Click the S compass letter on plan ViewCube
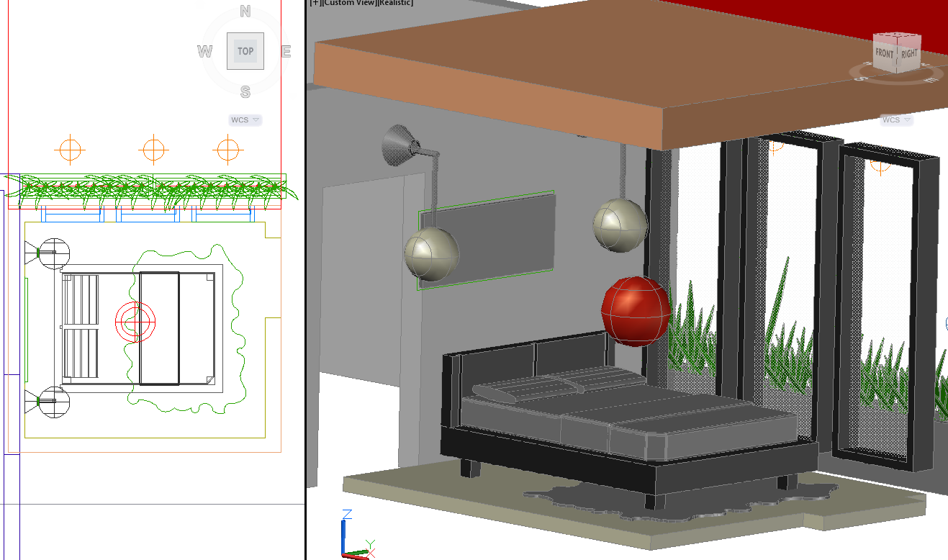 click(x=245, y=92)
